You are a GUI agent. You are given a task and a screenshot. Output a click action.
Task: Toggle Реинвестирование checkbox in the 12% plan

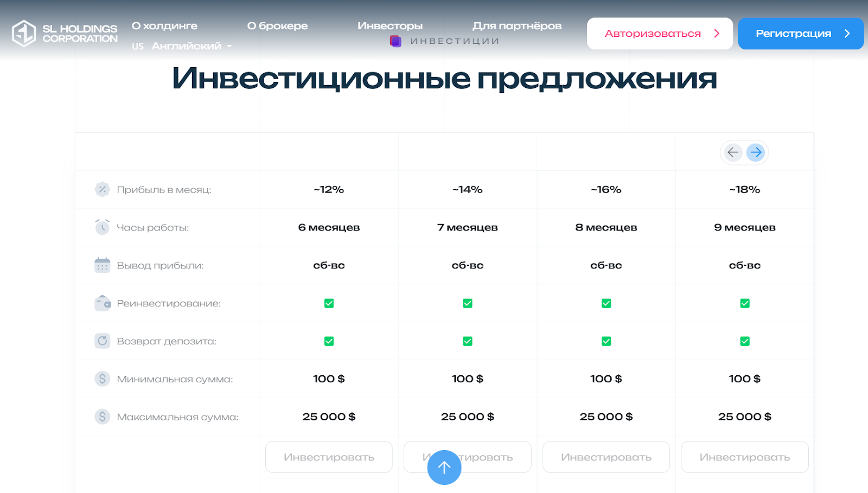click(x=329, y=303)
